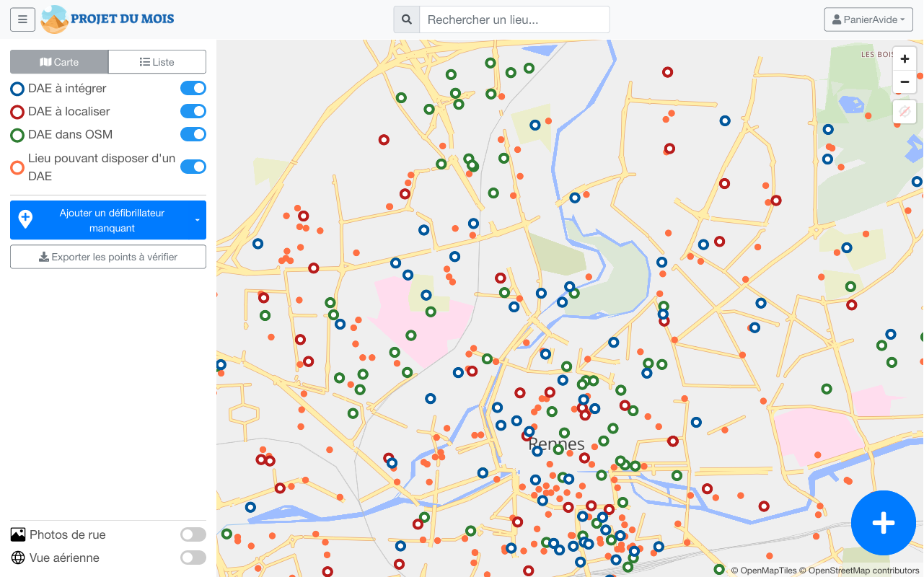The width and height of the screenshot is (924, 577).
Task: Click Exporter les points à vérifier
Action: 108,257
